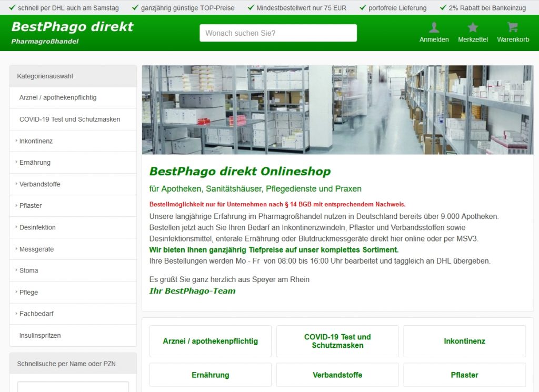Click the Inkontinenz category tile button
This screenshot has height=392, width=539.
[x=464, y=341]
